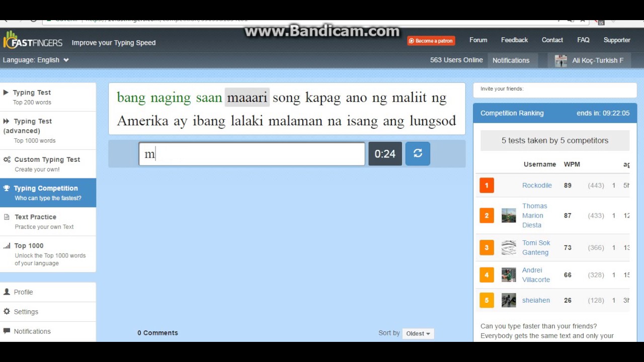Open Tomi Sok Ganteng's avatar

tap(509, 247)
